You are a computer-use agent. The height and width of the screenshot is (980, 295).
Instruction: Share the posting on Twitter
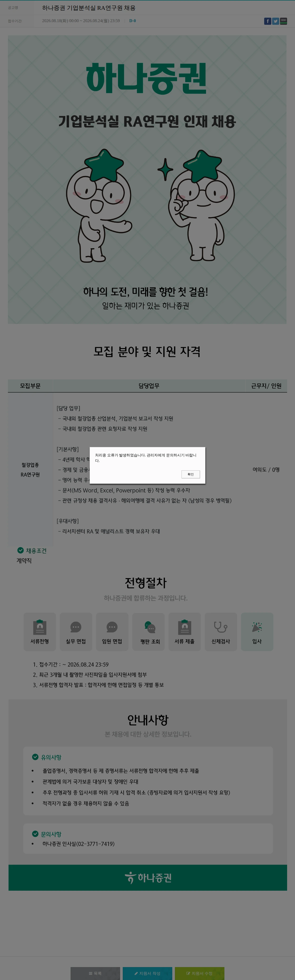pyautogui.click(x=276, y=21)
